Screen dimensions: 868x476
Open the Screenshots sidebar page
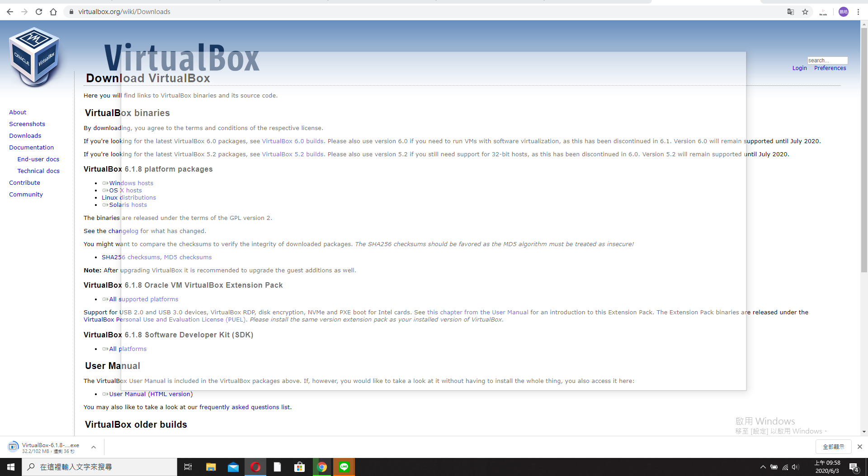(27, 124)
